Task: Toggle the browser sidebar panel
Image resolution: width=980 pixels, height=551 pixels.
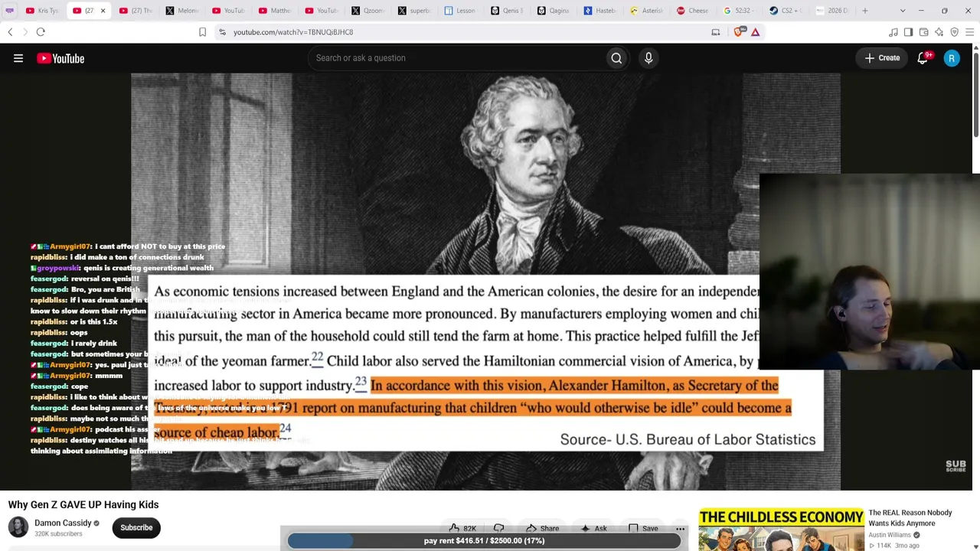Action: click(x=909, y=32)
